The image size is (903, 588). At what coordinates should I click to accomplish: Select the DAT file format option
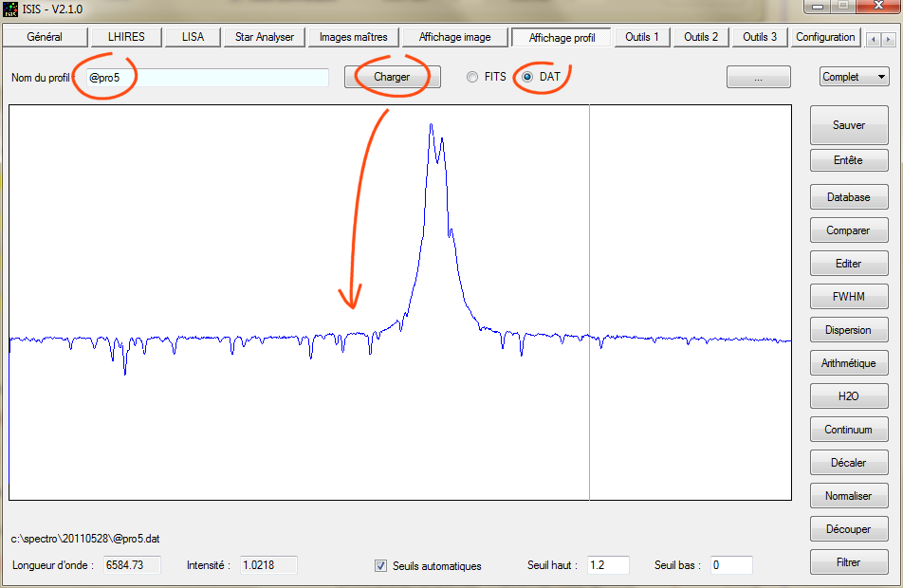click(x=528, y=77)
